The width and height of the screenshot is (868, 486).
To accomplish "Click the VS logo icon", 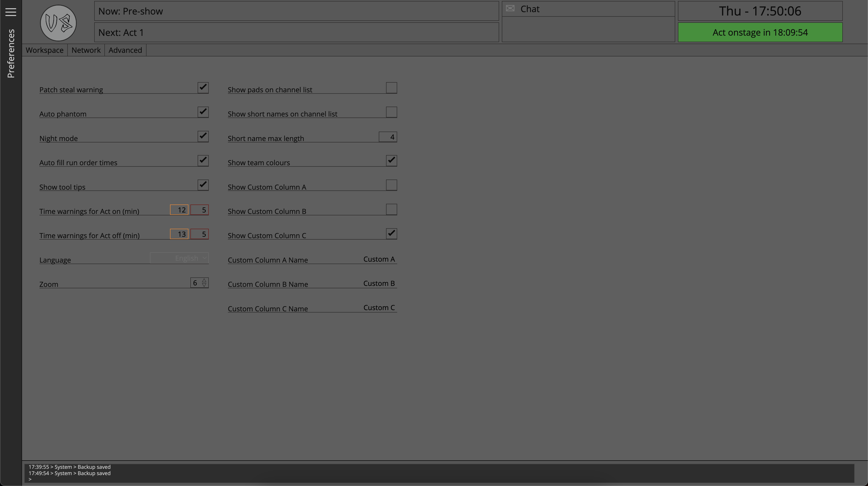I will pos(58,23).
